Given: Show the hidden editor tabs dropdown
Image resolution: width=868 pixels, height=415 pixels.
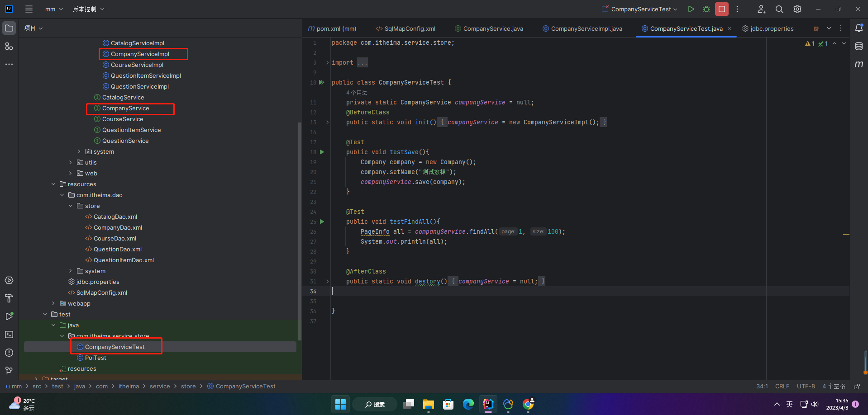Looking at the screenshot, I should click(829, 28).
